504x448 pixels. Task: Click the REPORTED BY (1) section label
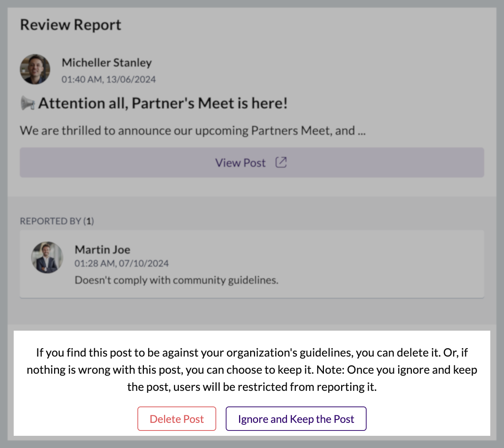click(x=51, y=221)
